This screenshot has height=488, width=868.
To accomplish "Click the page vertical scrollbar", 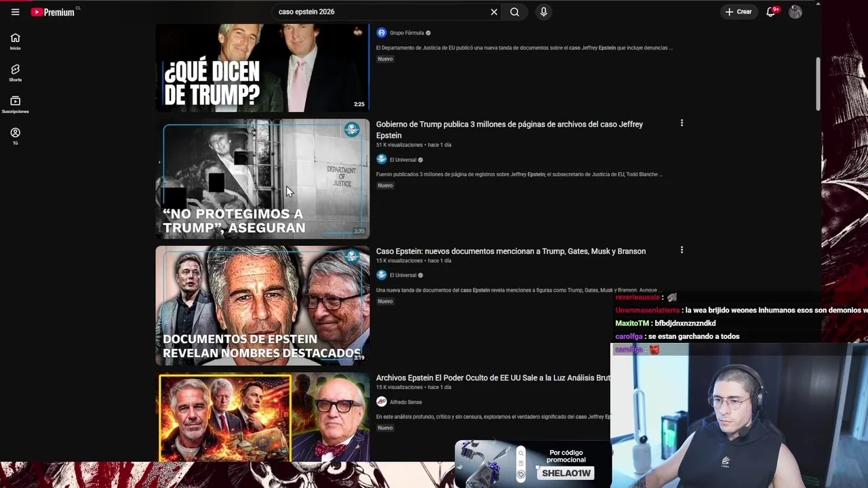I will tap(818, 83).
